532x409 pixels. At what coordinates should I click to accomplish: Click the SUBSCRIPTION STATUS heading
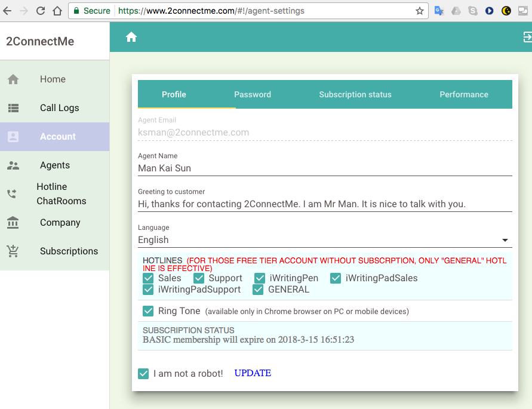point(188,330)
